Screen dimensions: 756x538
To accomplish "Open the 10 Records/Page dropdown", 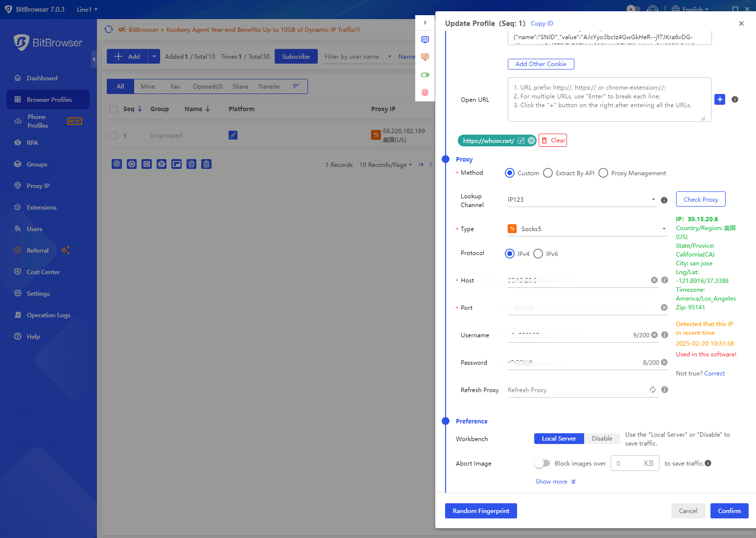I will 386,164.
